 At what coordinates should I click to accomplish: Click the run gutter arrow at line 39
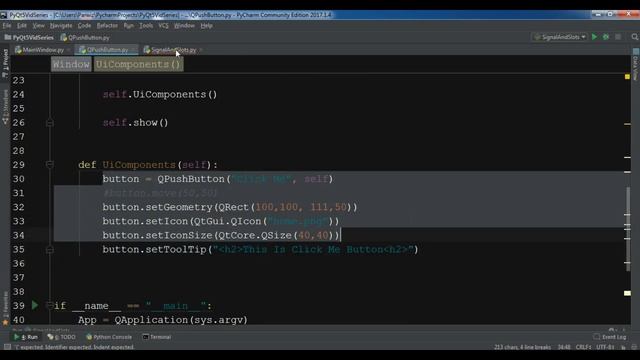[x=35, y=305]
